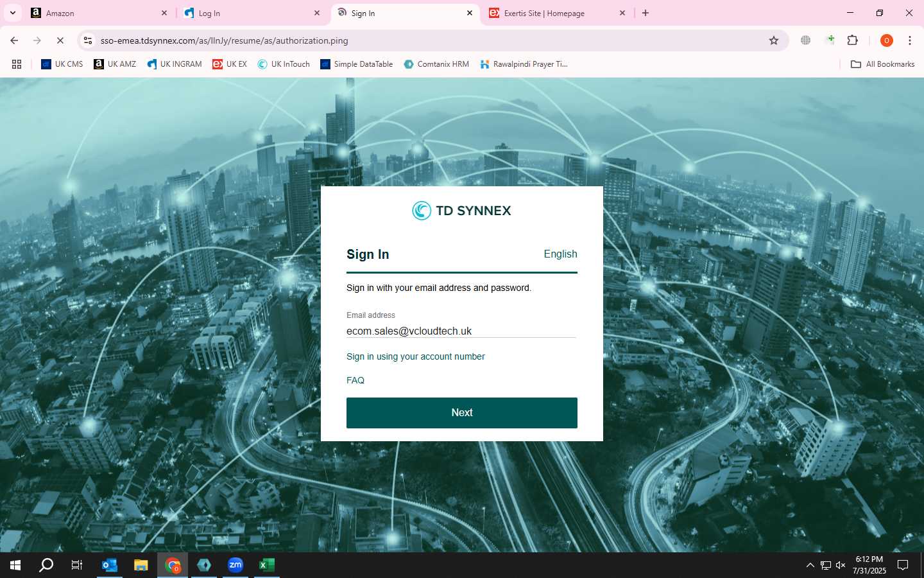Open Zoom from the taskbar
924x578 pixels.
tap(235, 565)
